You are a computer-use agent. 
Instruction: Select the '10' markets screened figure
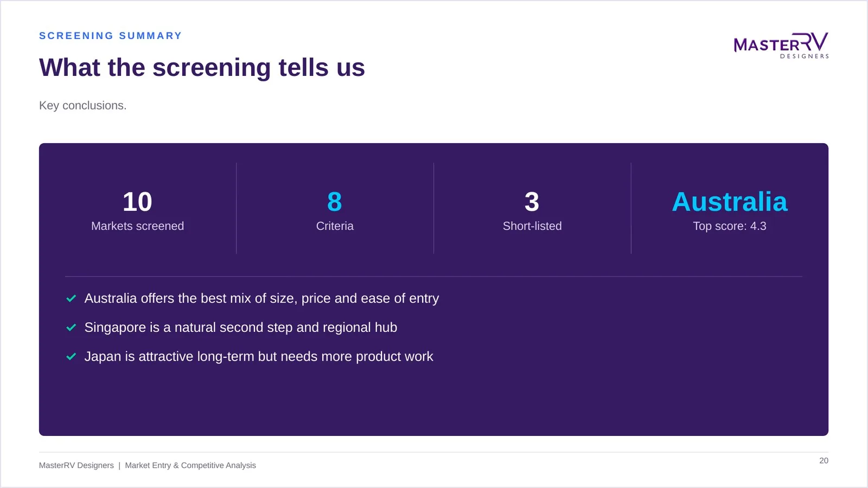point(137,202)
